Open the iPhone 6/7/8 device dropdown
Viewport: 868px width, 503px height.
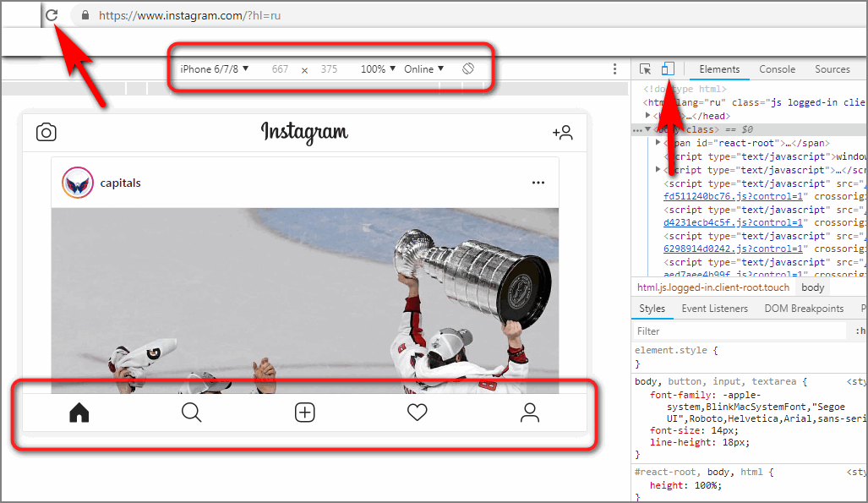pos(214,69)
